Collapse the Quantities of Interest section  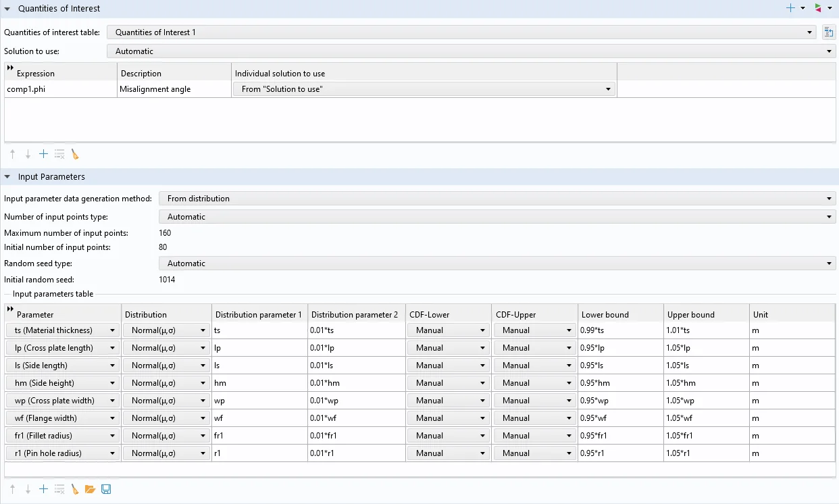click(7, 9)
